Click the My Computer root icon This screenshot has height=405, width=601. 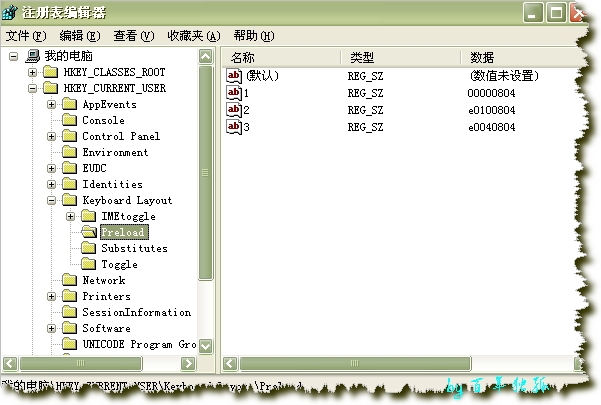pos(31,56)
